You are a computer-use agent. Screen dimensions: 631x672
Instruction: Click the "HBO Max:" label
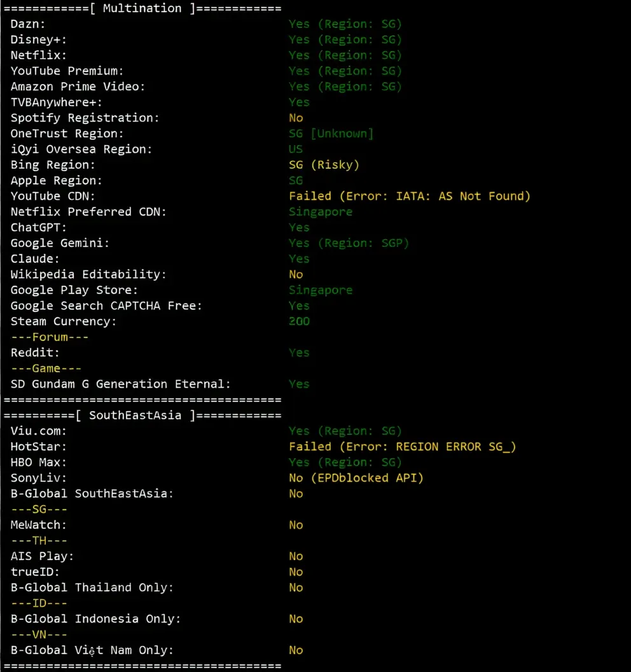(39, 463)
